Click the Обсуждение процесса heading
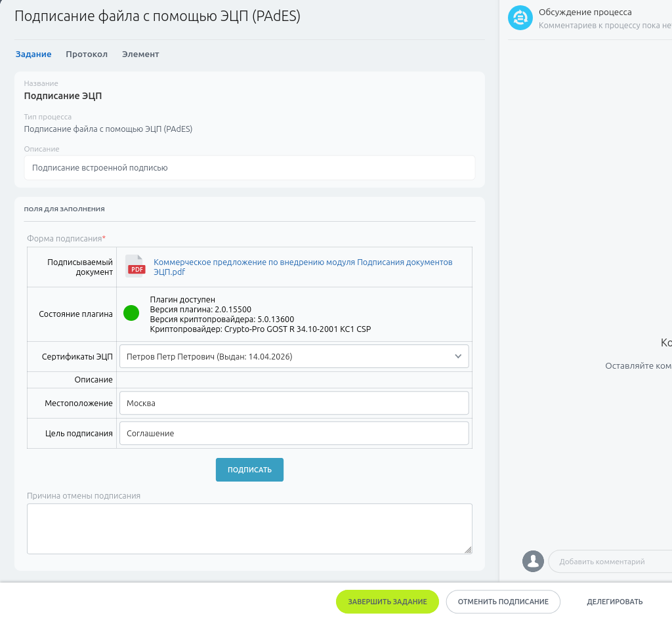This screenshot has height=620, width=672. pyautogui.click(x=585, y=12)
